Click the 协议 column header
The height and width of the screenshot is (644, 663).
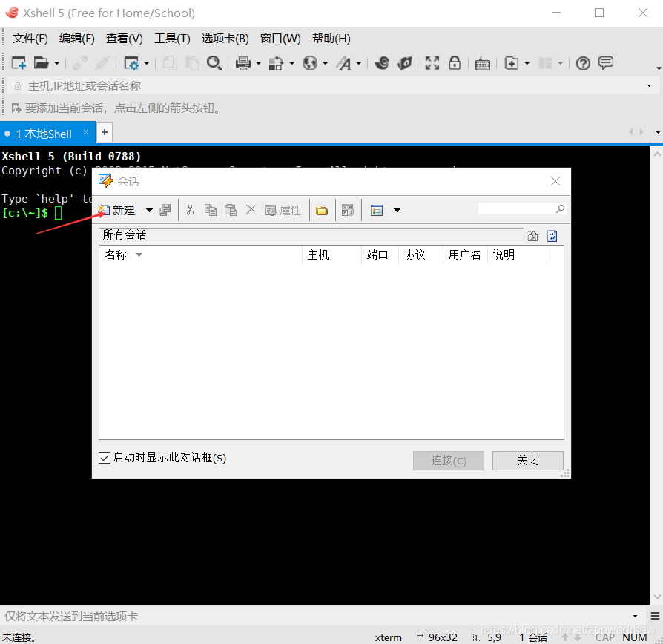(x=420, y=254)
